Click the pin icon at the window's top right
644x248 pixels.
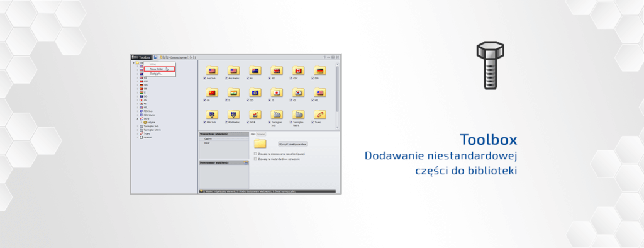(x=325, y=57)
